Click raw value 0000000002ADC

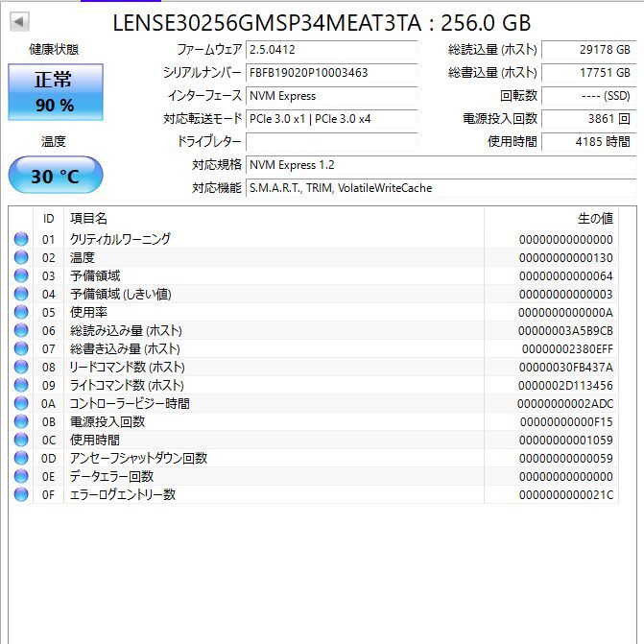tap(565, 404)
